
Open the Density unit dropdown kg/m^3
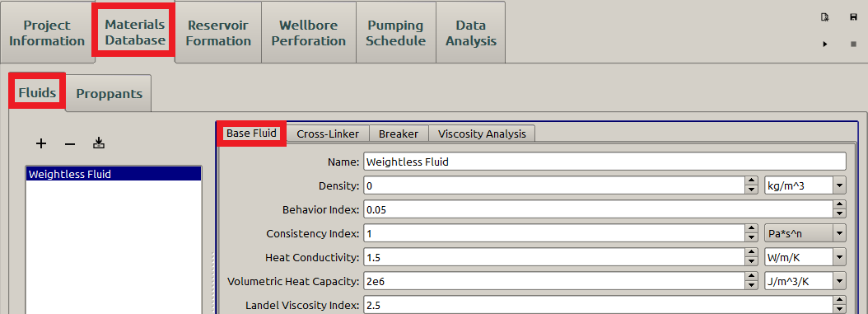coord(805,186)
